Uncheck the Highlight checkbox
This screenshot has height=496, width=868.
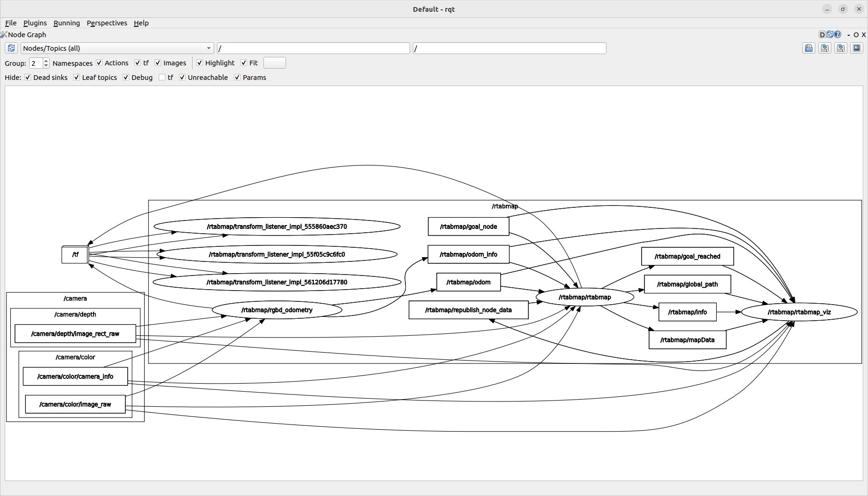tap(200, 63)
